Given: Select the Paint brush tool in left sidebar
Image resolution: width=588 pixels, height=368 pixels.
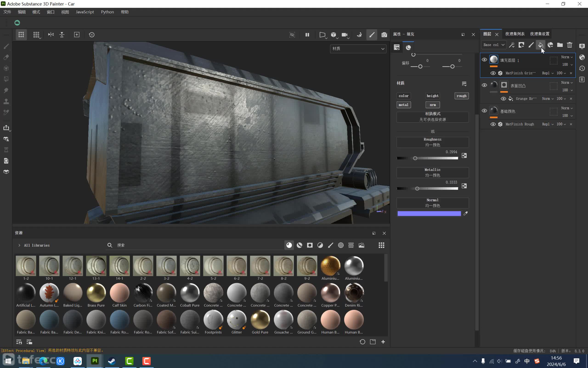Looking at the screenshot, I should [x=6, y=46].
